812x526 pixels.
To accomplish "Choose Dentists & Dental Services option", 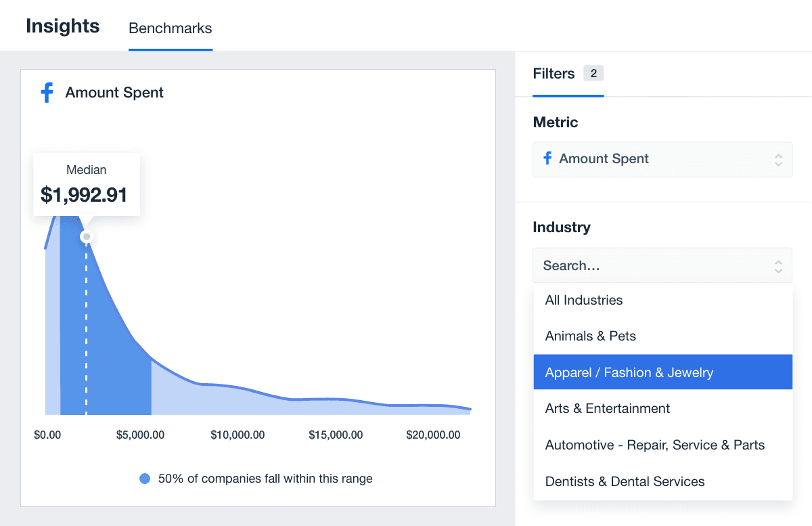I will (x=625, y=481).
